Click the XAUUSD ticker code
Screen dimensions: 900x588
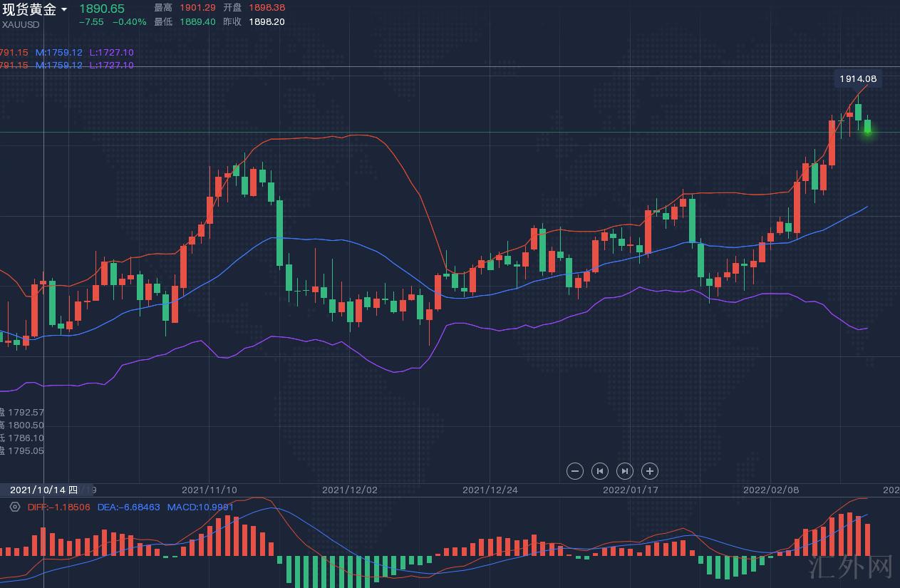21,24
